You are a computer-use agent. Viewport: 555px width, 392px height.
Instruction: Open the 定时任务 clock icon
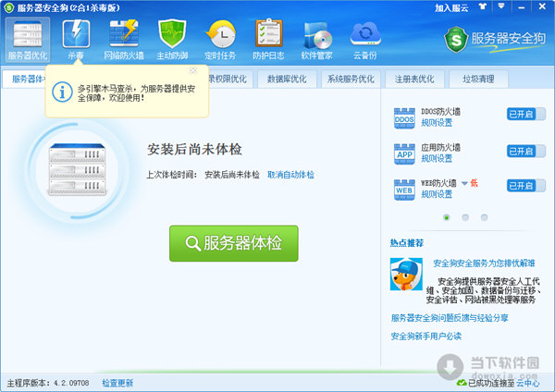point(220,40)
